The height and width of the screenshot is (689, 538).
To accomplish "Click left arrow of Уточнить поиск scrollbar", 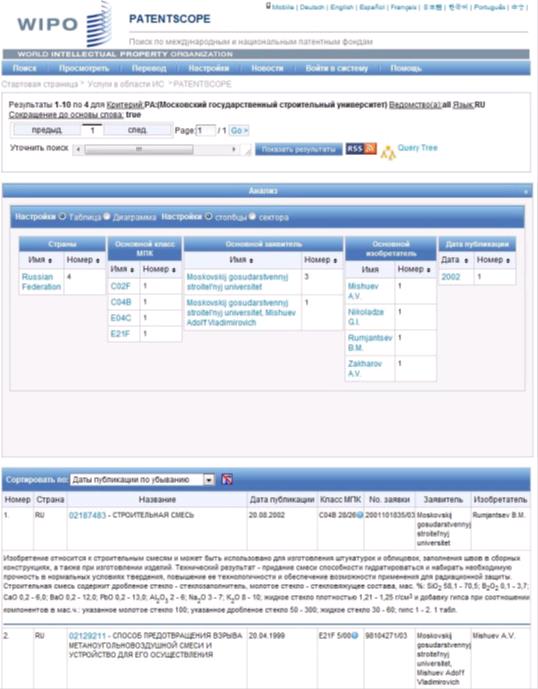I will [78, 149].
